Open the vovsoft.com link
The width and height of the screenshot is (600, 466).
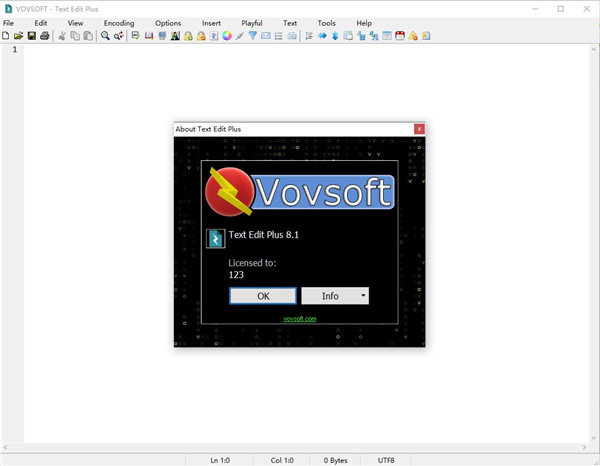299,319
